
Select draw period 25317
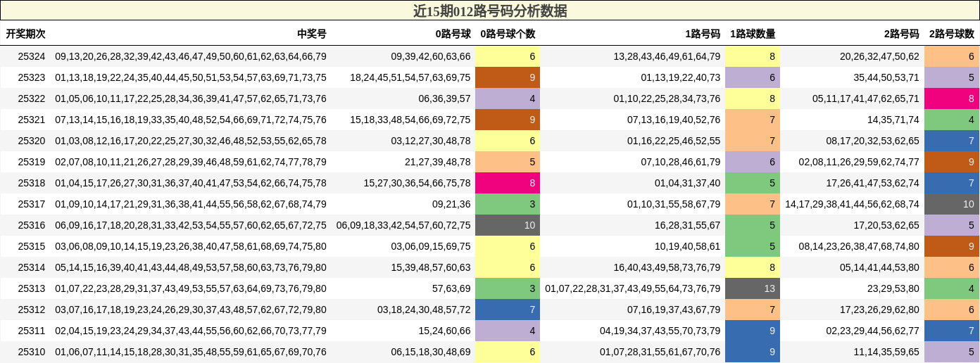[32, 204]
